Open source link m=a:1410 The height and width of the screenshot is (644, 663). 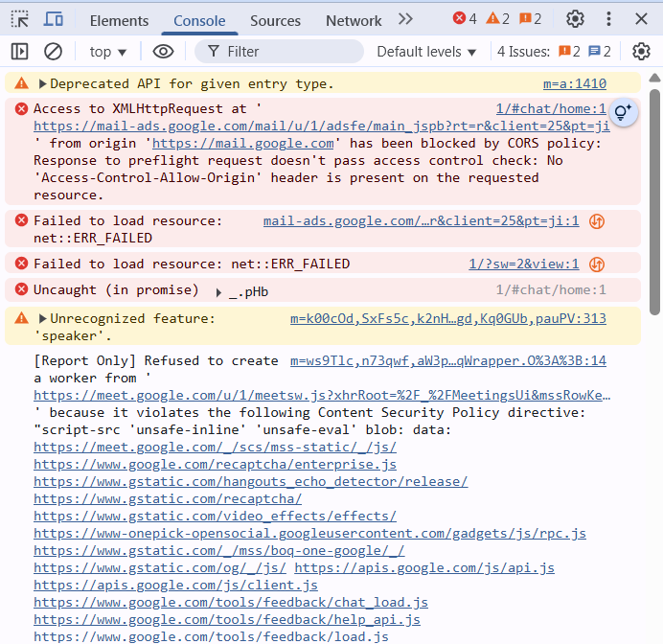(x=575, y=83)
